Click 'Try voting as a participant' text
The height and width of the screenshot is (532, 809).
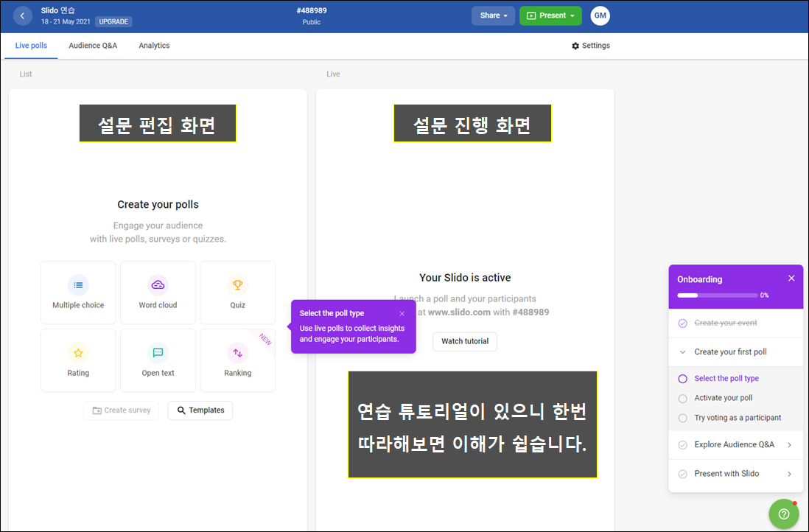738,418
